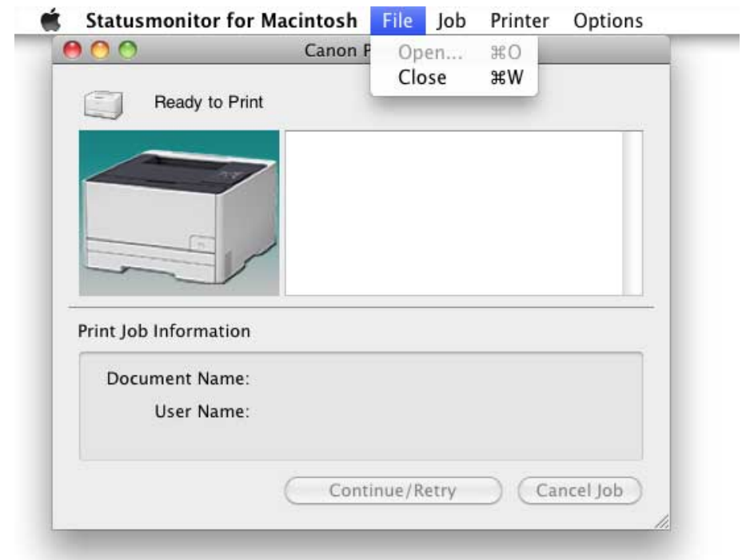Click the Continue/Retry button

[x=393, y=490]
